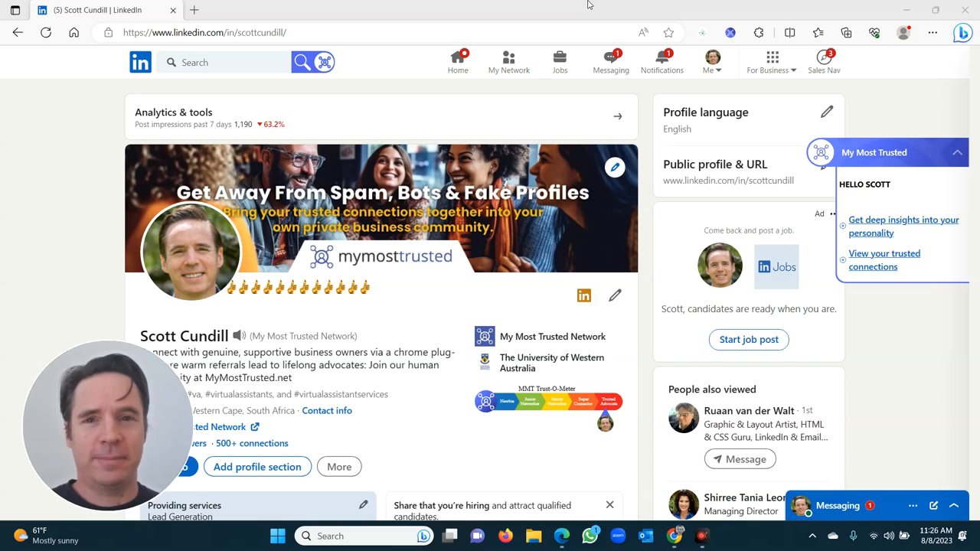980x551 pixels.
Task: Open My Most Trusted Network company link
Action: point(540,336)
